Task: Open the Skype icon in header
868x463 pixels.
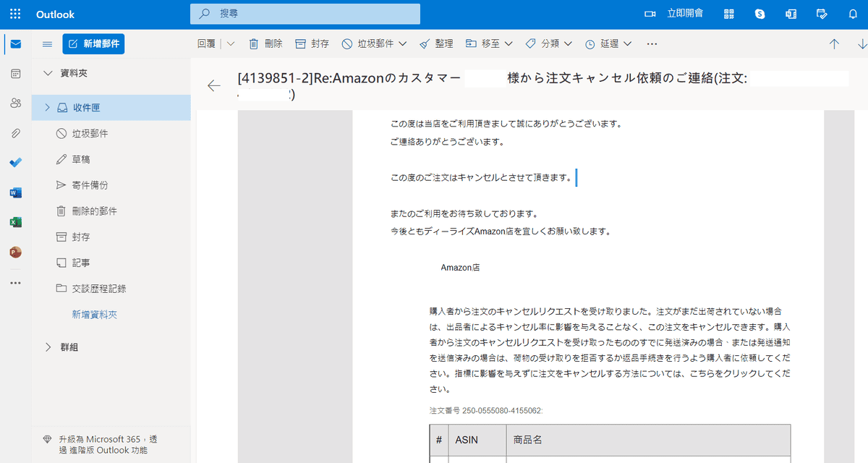Action: [759, 14]
